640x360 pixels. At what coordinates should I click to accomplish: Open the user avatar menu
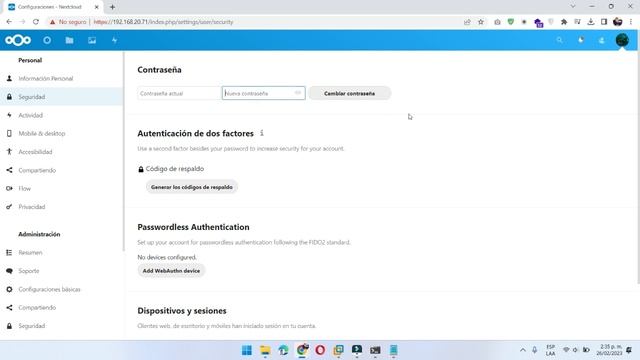622,40
